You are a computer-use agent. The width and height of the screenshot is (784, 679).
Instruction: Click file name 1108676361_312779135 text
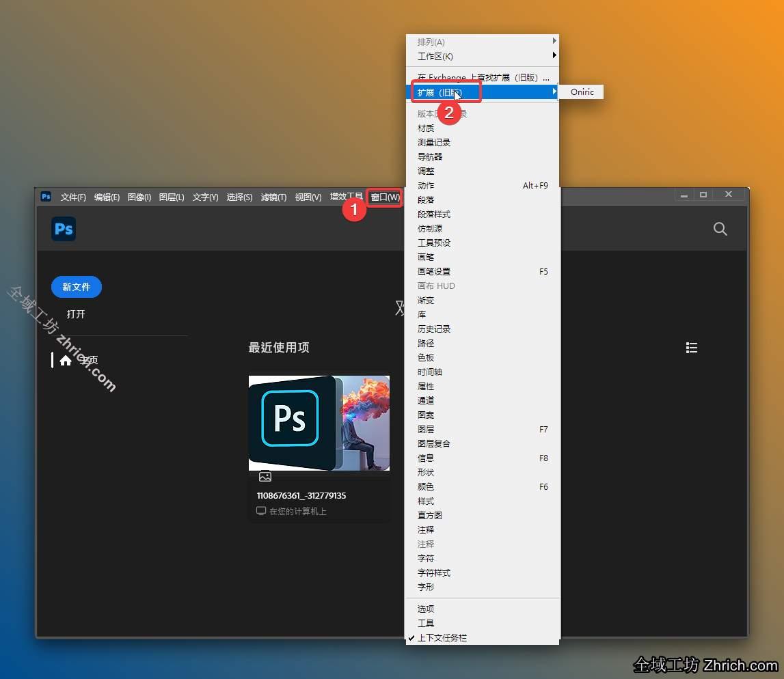click(x=301, y=496)
